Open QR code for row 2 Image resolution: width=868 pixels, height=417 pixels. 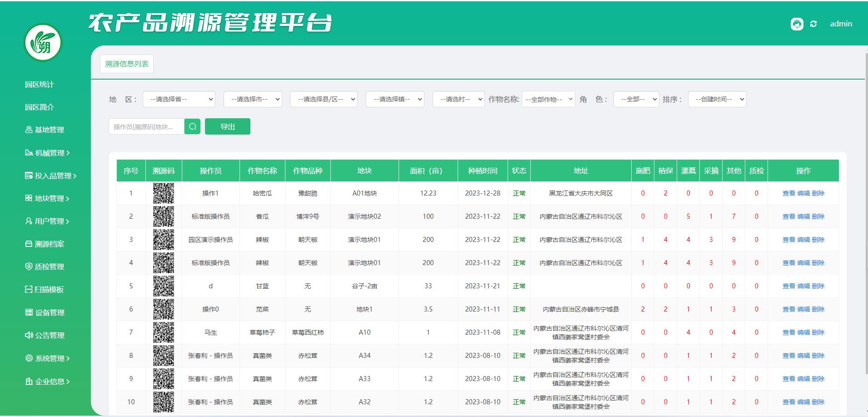pyautogui.click(x=164, y=216)
